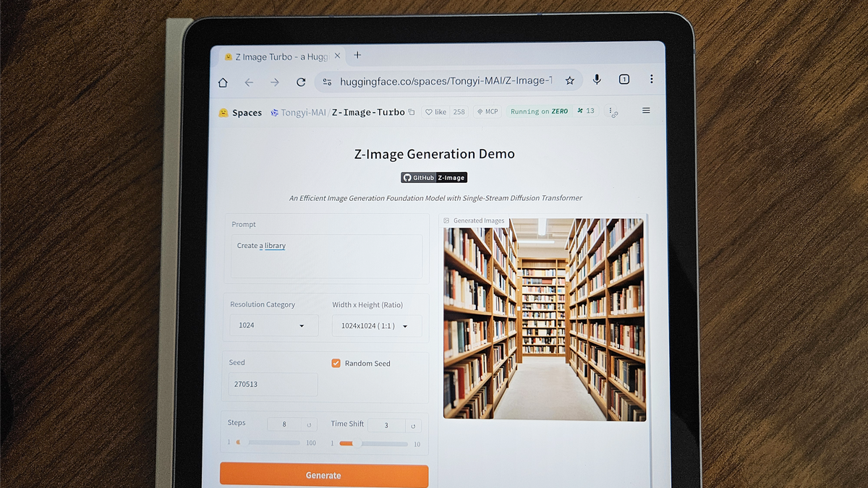Click into the Seed number field
Screen dimensions: 868x488
coord(273,384)
